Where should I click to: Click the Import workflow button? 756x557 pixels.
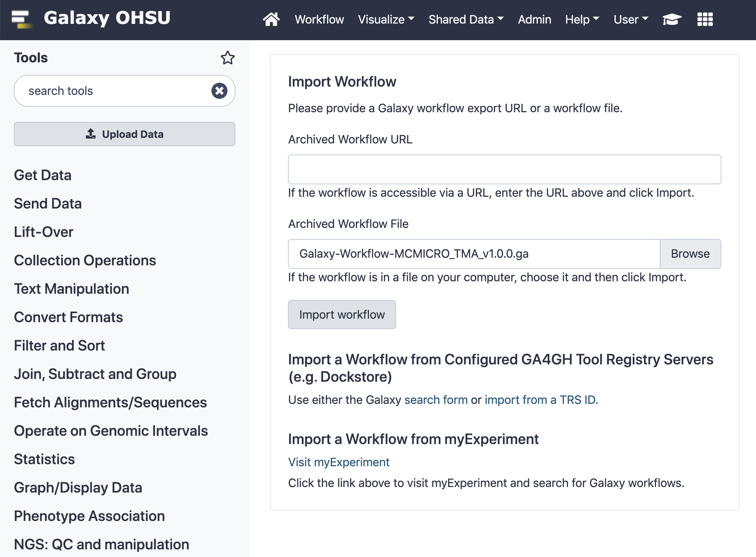tap(342, 315)
